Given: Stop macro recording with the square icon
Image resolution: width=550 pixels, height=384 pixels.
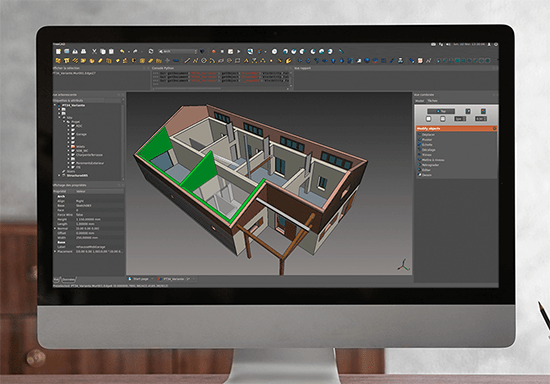Looking at the screenshot, I should point(222,52).
